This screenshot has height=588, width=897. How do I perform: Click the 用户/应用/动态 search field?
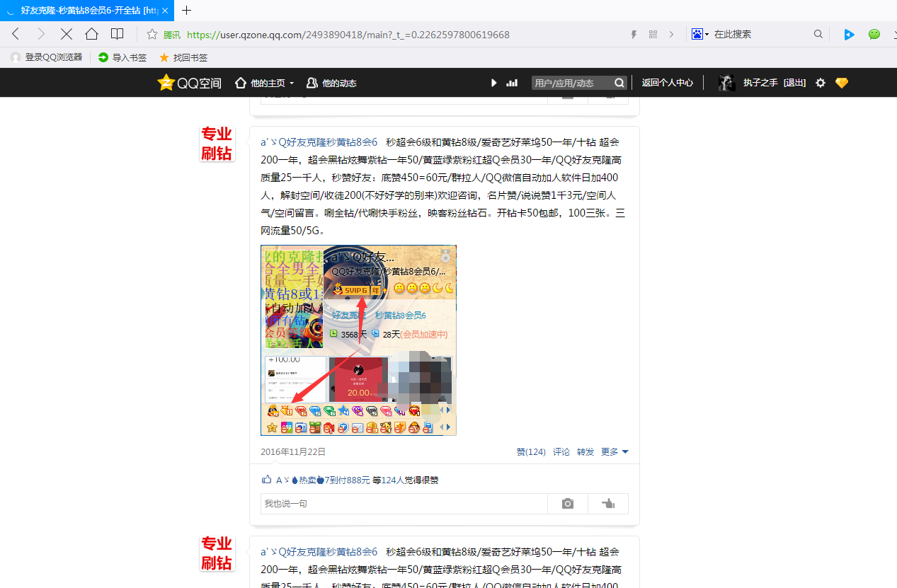[572, 83]
